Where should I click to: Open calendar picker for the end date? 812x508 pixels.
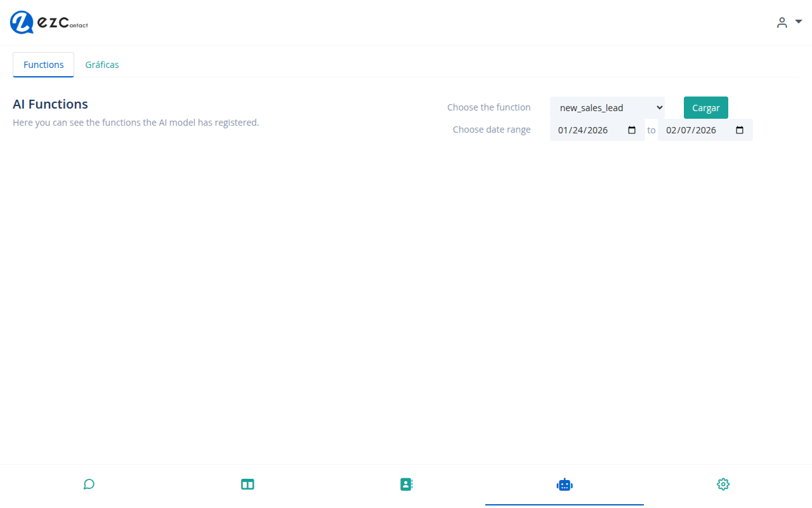739,130
